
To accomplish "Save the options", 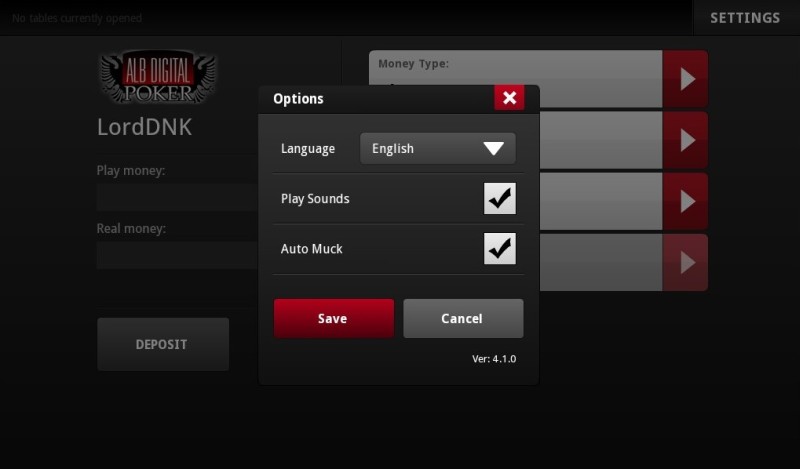I will click(x=333, y=319).
